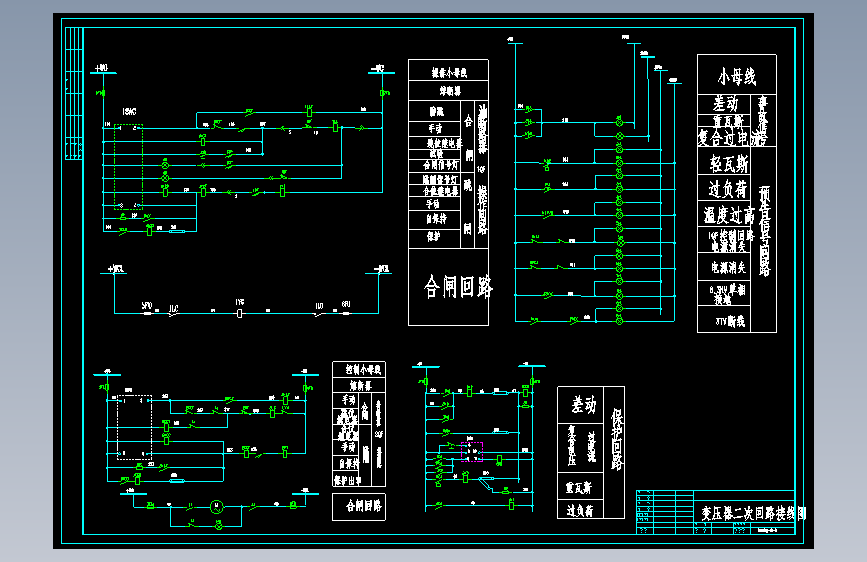The image size is (867, 562).
Task: Select the 小母线 header text
Action: coord(737,76)
